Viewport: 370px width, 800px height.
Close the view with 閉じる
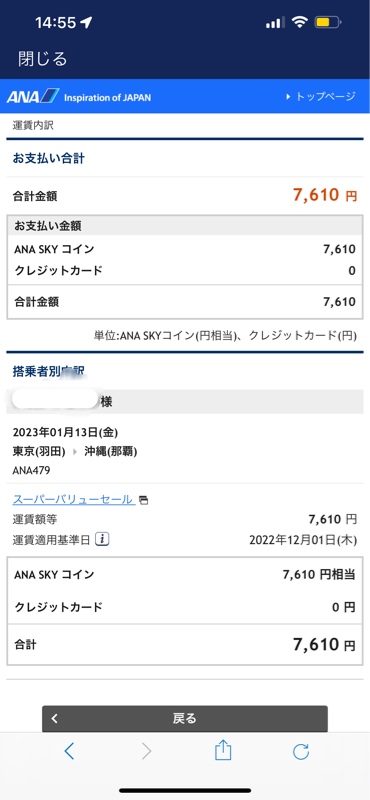[42, 59]
